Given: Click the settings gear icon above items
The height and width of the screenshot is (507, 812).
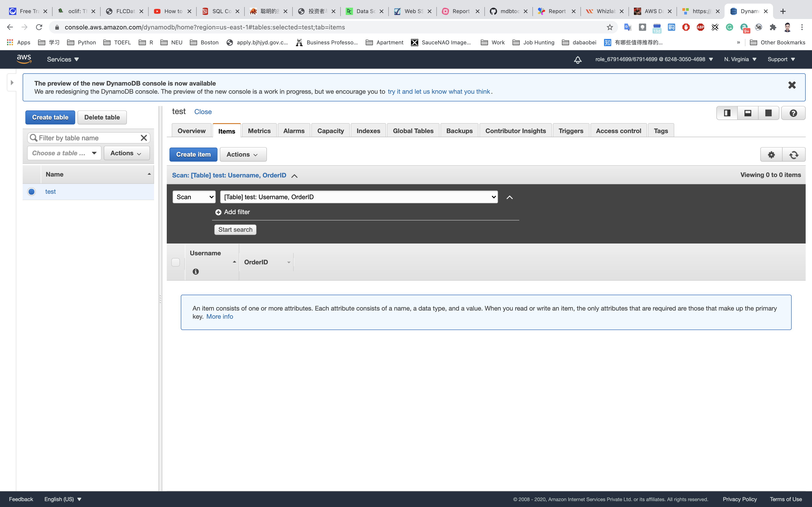Looking at the screenshot, I should click(x=771, y=155).
